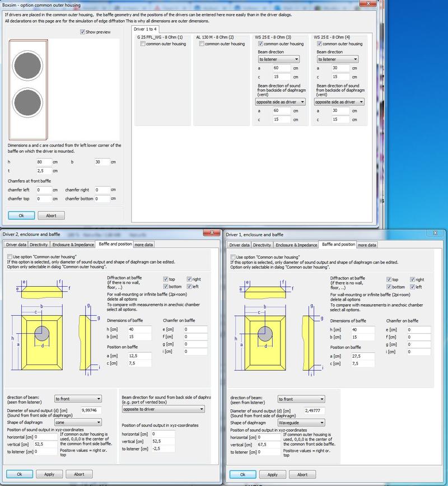The image size is (448, 486).
Task: Enable common outer housing for G 25 FFL_WG
Action: click(144, 44)
